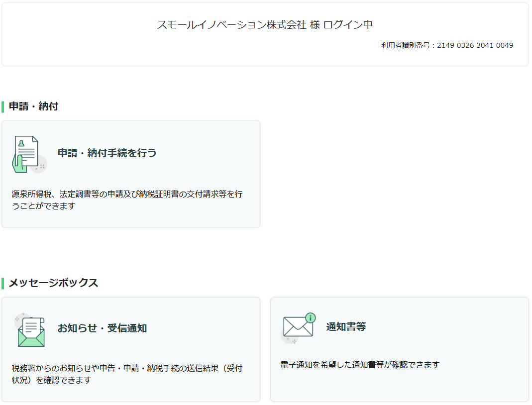Click the メッセージボックス section heading

[x=53, y=283]
